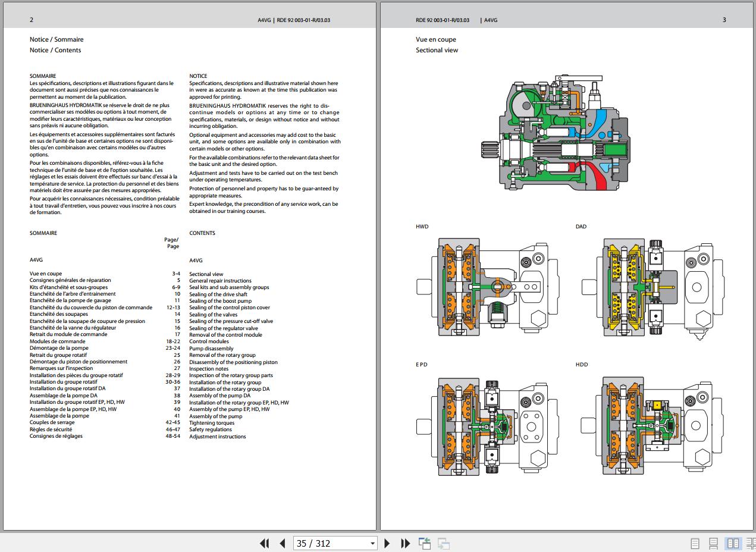
Task: Click 'Couples de serrage' entry
Action: point(52,422)
